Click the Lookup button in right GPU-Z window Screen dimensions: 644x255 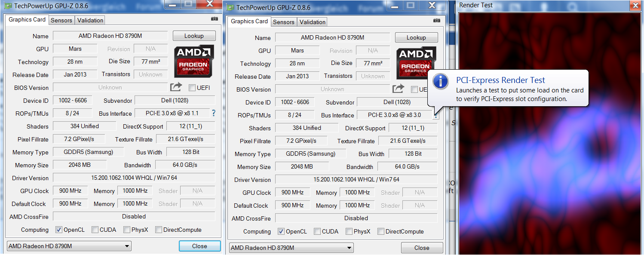(416, 37)
